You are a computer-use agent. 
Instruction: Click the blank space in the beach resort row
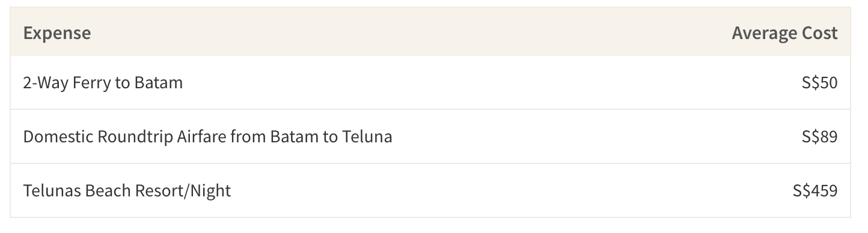pos(512,191)
